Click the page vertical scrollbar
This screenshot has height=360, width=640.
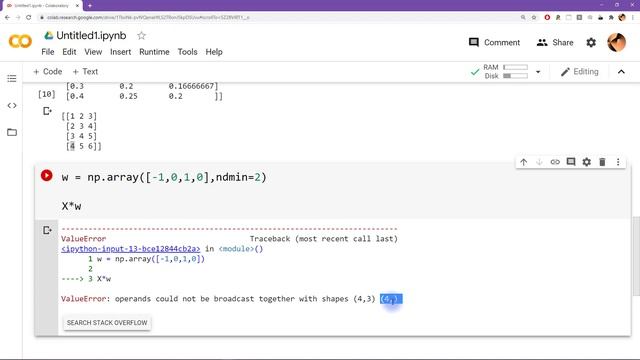tap(636, 256)
